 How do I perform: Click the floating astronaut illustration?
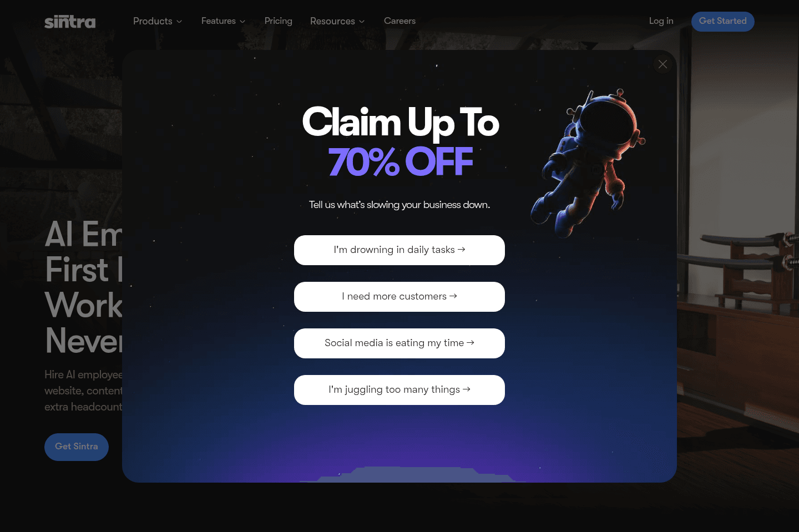tap(588, 163)
